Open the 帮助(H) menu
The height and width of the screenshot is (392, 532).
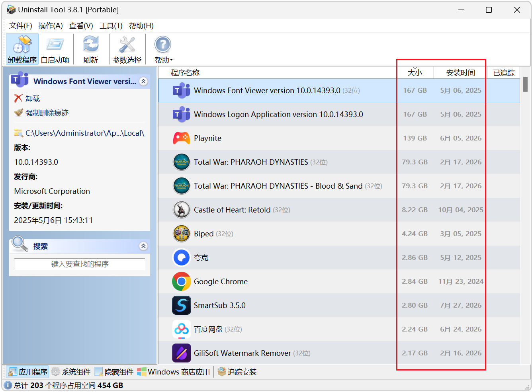141,26
